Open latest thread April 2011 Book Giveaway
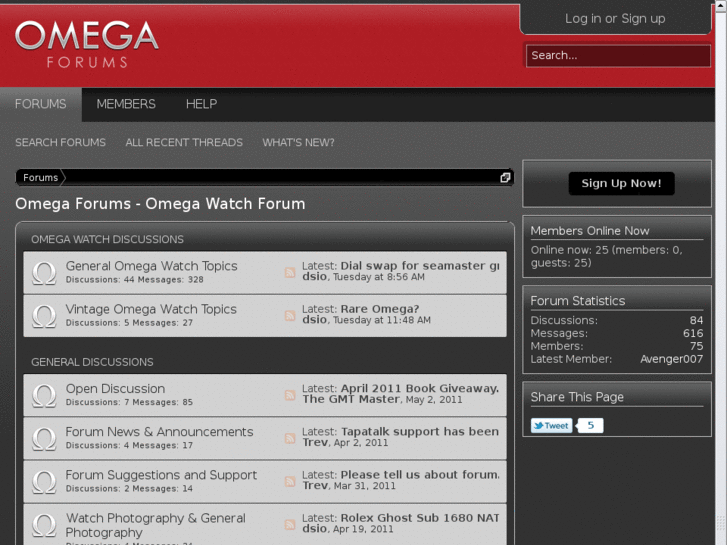Screen dimensions: 727x545 pyautogui.click(x=420, y=389)
